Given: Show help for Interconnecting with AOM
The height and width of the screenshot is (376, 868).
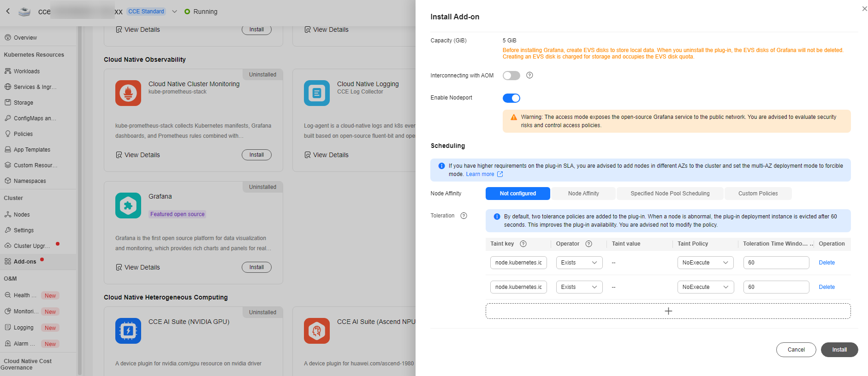Looking at the screenshot, I should [x=529, y=75].
